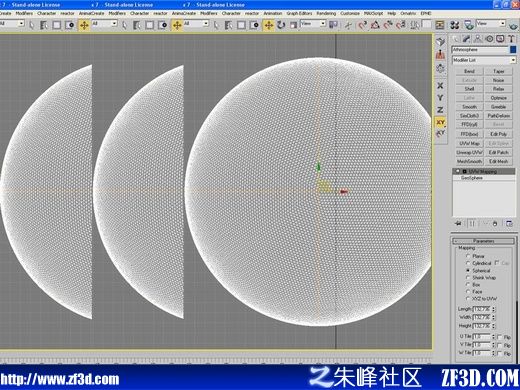Restrict movement to X axis
This screenshot has height=390, width=520.
[x=440, y=86]
